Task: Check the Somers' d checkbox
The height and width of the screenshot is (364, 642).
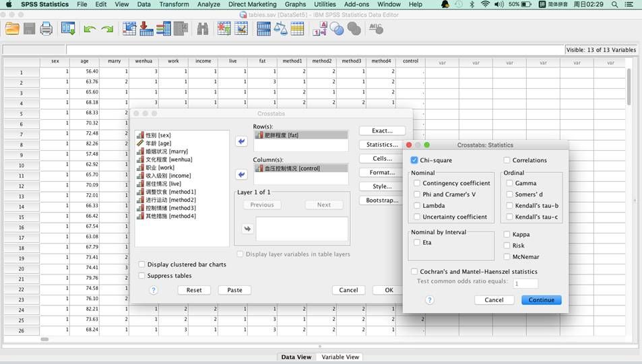Action: coord(509,194)
